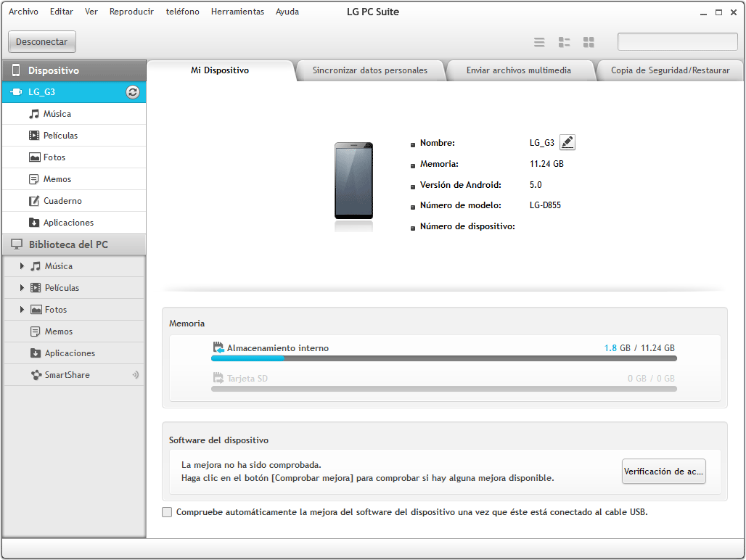This screenshot has width=746, height=560.
Task: Enable automatic software update check checkbox
Action: click(x=167, y=512)
